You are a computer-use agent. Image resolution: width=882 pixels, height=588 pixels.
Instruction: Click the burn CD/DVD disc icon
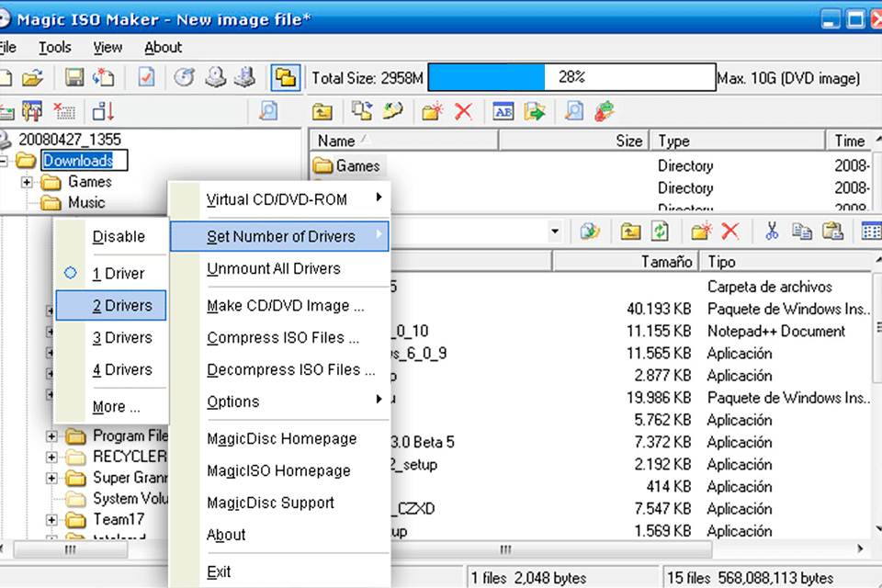pyautogui.click(x=184, y=78)
